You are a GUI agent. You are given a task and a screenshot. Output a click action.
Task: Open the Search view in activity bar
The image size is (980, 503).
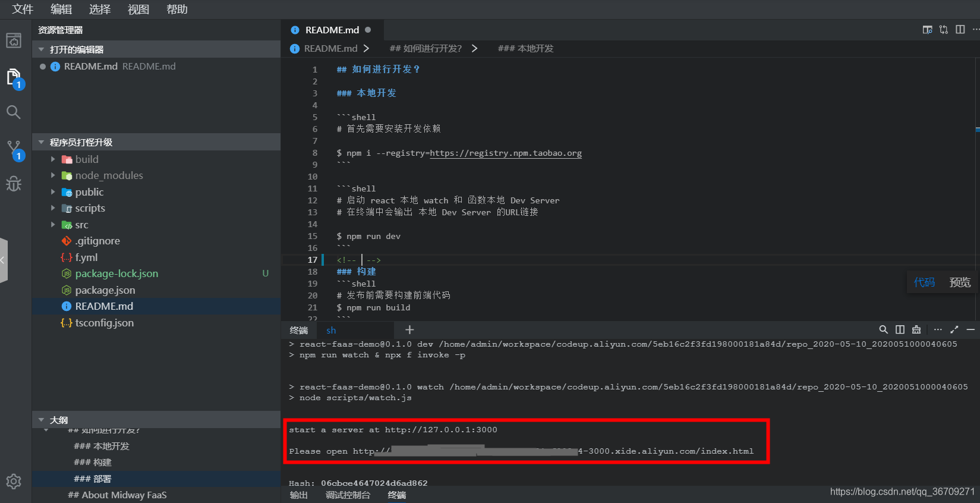pyautogui.click(x=14, y=112)
